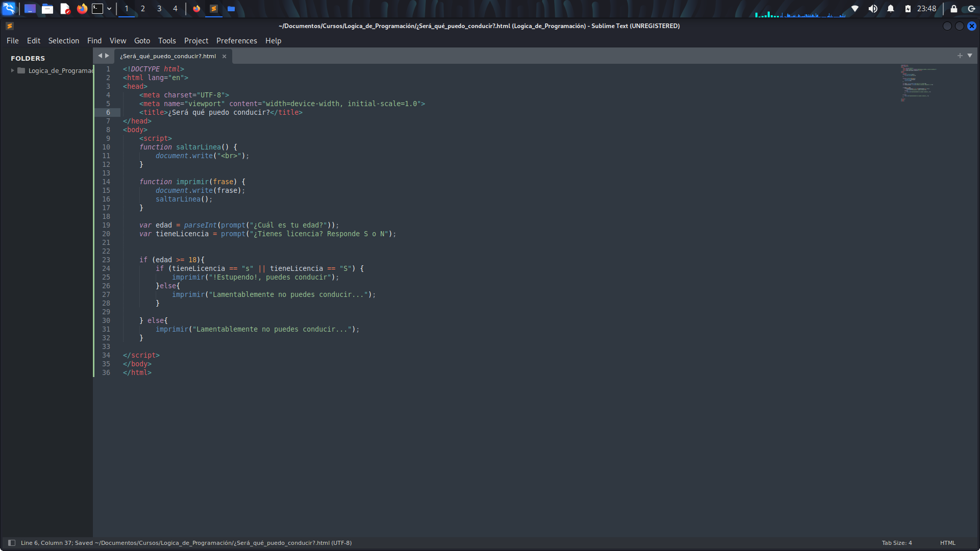Expand the terminal launcher dropdown arrow
Screen dimensions: 980x551
point(109,9)
